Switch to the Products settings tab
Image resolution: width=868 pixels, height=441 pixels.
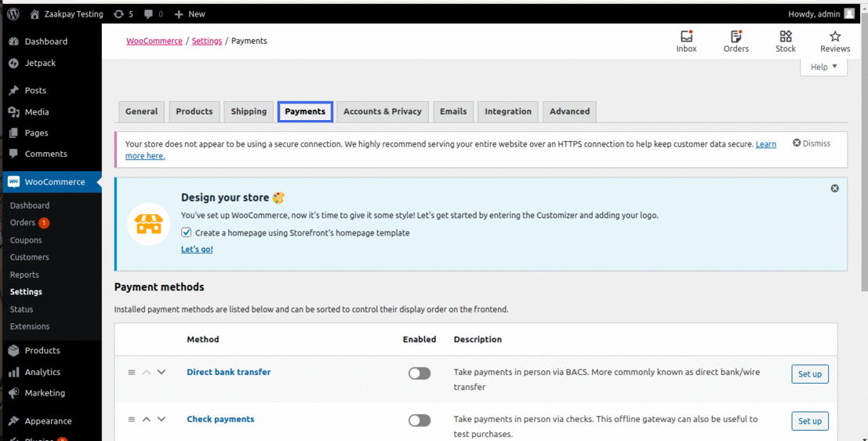pyautogui.click(x=194, y=111)
